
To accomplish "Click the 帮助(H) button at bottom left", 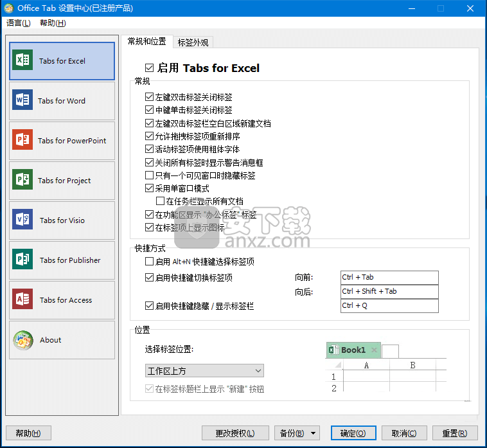I will pyautogui.click(x=28, y=433).
